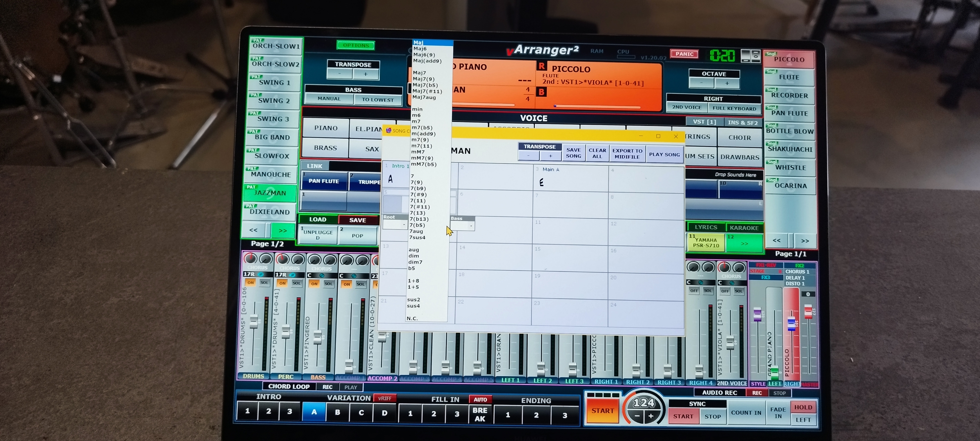Adjust the first knob on the DRUMS channel
980x441 pixels.
coord(250,258)
